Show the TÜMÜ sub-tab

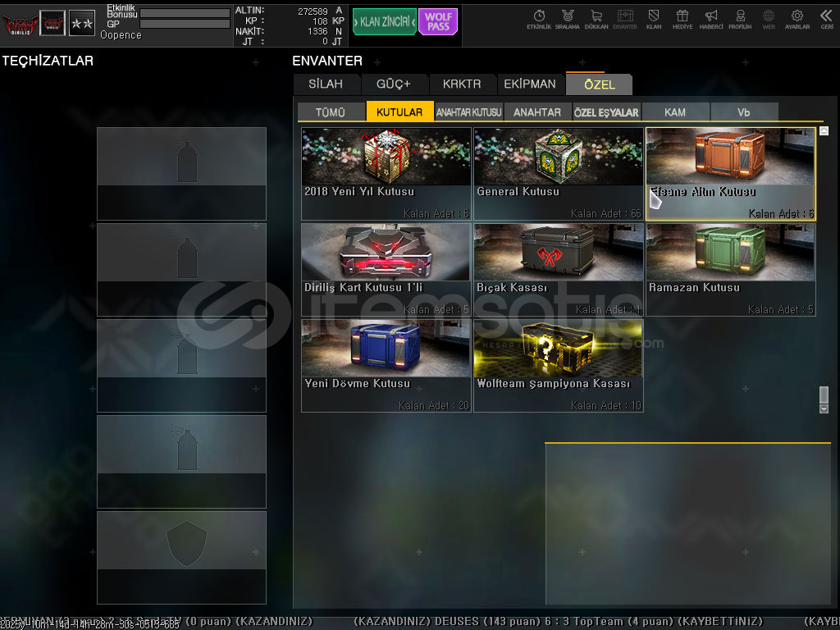pyautogui.click(x=331, y=112)
